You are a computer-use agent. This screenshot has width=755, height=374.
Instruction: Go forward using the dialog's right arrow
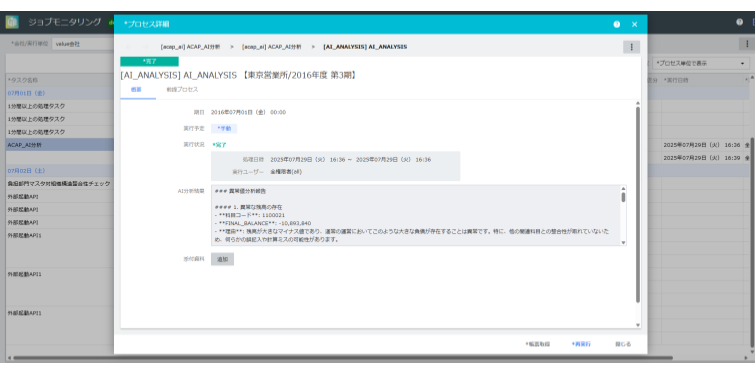pos(145,47)
